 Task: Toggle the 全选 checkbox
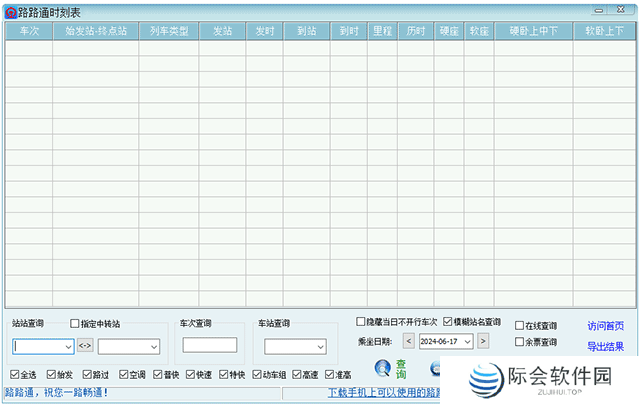pyautogui.click(x=15, y=374)
